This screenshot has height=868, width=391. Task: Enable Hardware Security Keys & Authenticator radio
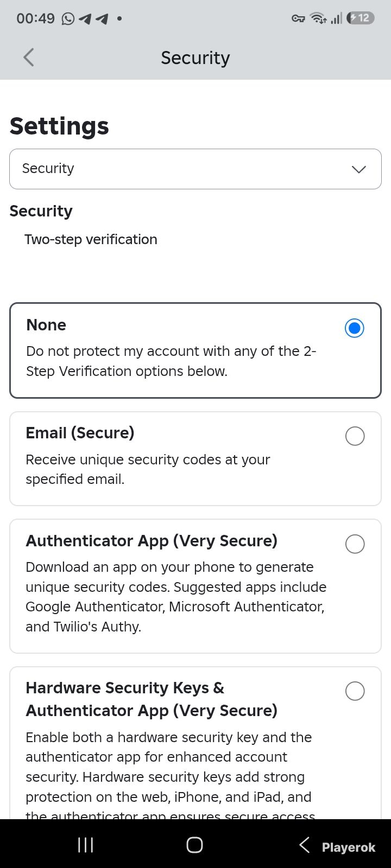coord(355,691)
